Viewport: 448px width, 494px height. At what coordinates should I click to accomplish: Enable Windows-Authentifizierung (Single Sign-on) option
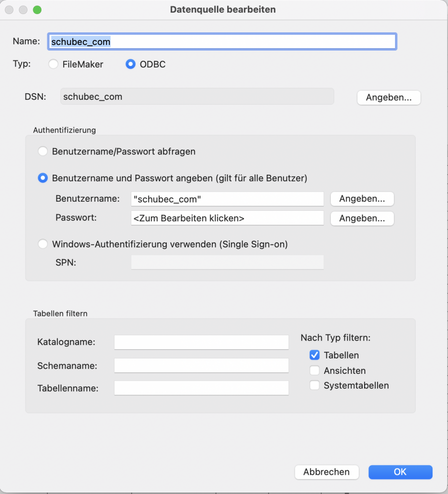tap(43, 244)
